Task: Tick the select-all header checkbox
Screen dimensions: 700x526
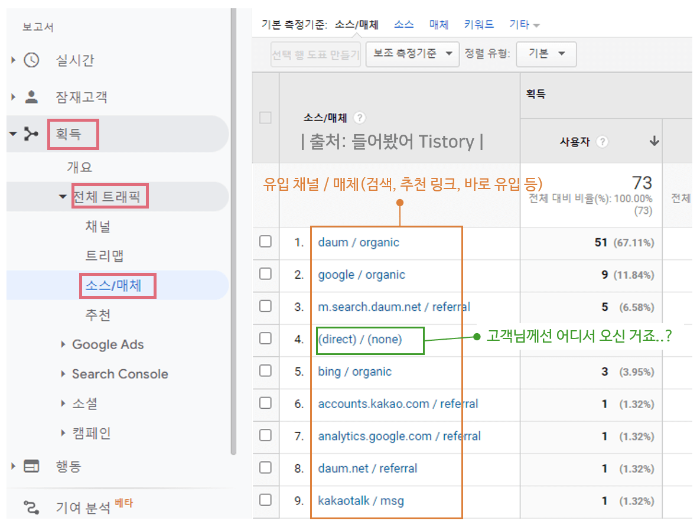Action: pyautogui.click(x=265, y=118)
